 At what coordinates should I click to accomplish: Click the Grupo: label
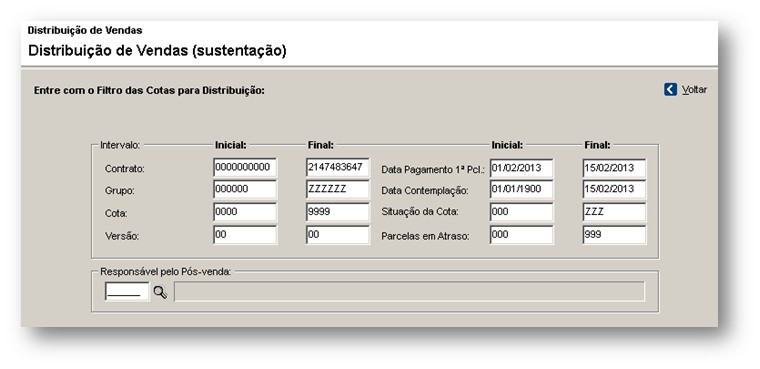(x=120, y=191)
